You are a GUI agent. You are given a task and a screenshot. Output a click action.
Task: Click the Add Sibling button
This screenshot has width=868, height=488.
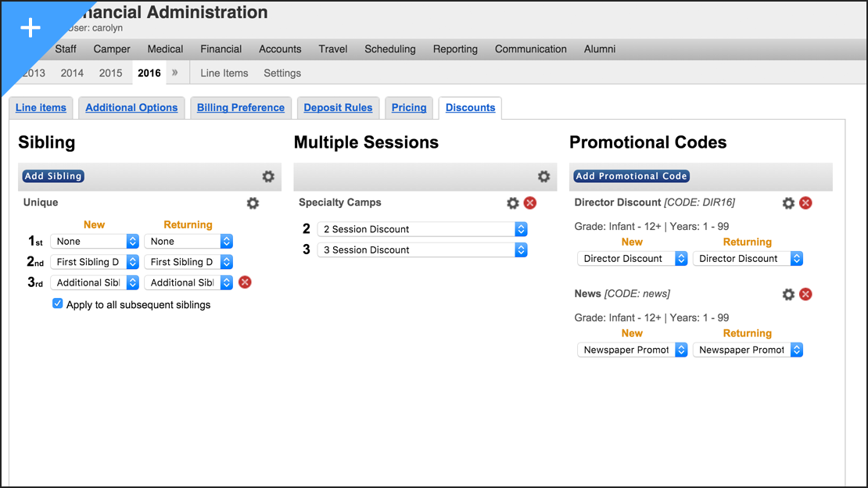coord(52,176)
